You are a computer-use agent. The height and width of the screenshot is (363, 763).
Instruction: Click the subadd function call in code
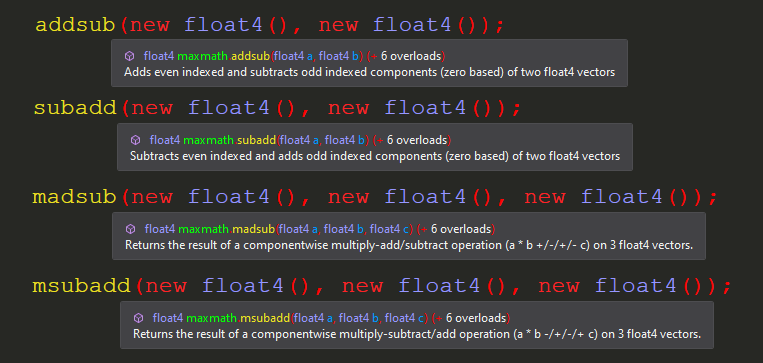[75, 108]
